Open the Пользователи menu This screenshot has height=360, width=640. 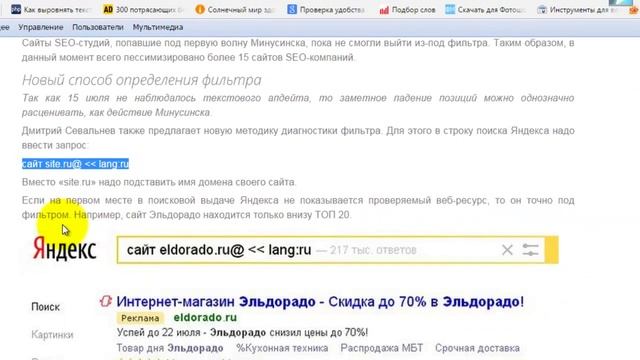click(x=98, y=27)
